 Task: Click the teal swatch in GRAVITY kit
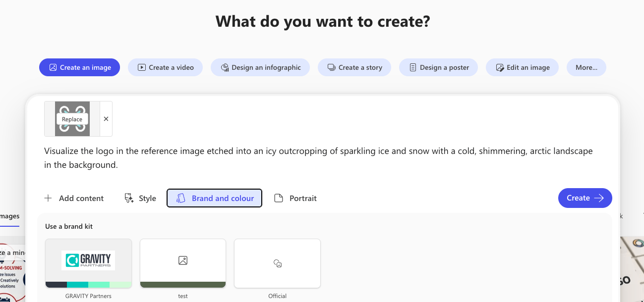77,285
